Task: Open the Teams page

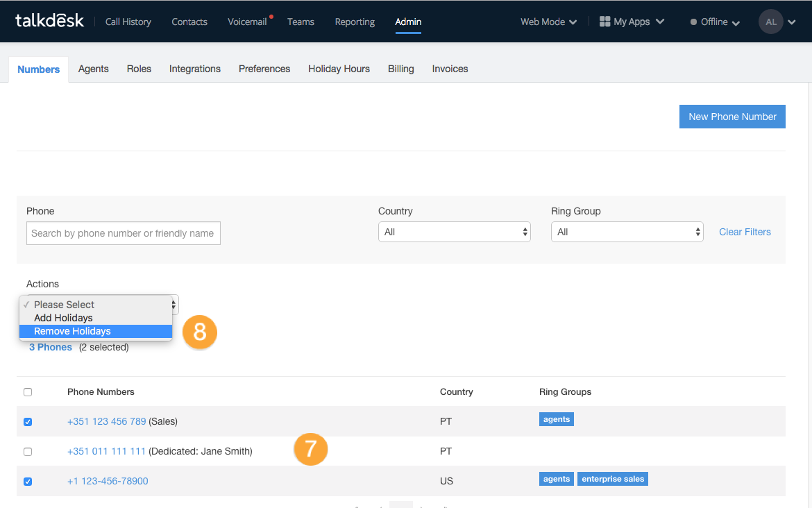Action: point(301,22)
